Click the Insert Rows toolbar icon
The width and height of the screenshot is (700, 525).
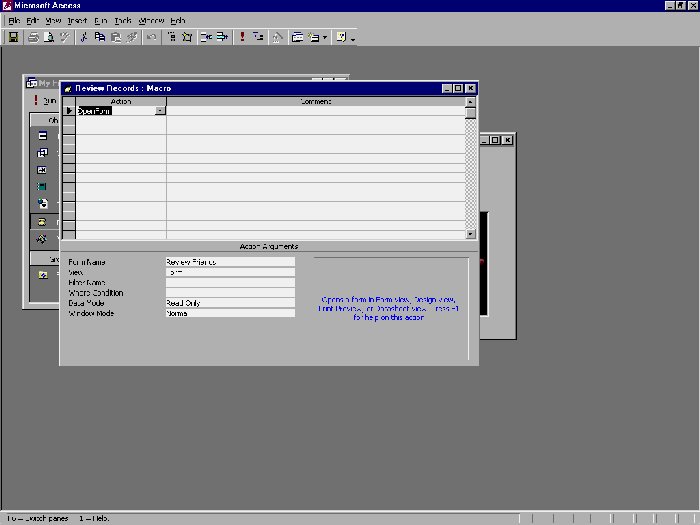pos(205,37)
